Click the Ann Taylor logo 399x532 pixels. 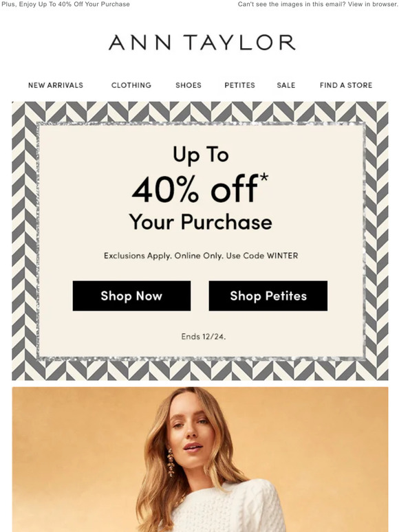(x=202, y=43)
